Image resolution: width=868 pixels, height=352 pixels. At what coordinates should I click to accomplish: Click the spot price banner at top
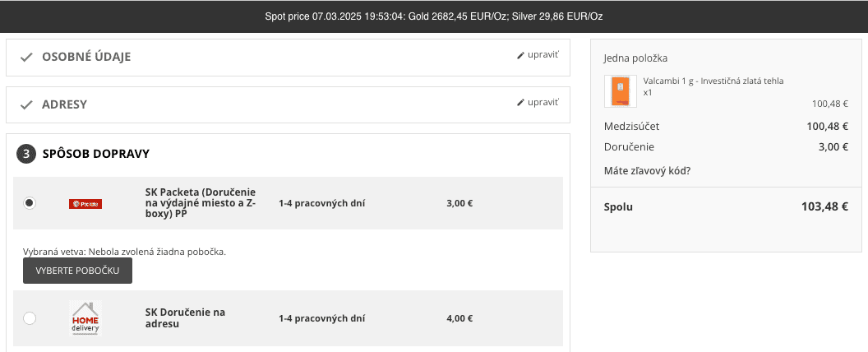click(x=434, y=16)
